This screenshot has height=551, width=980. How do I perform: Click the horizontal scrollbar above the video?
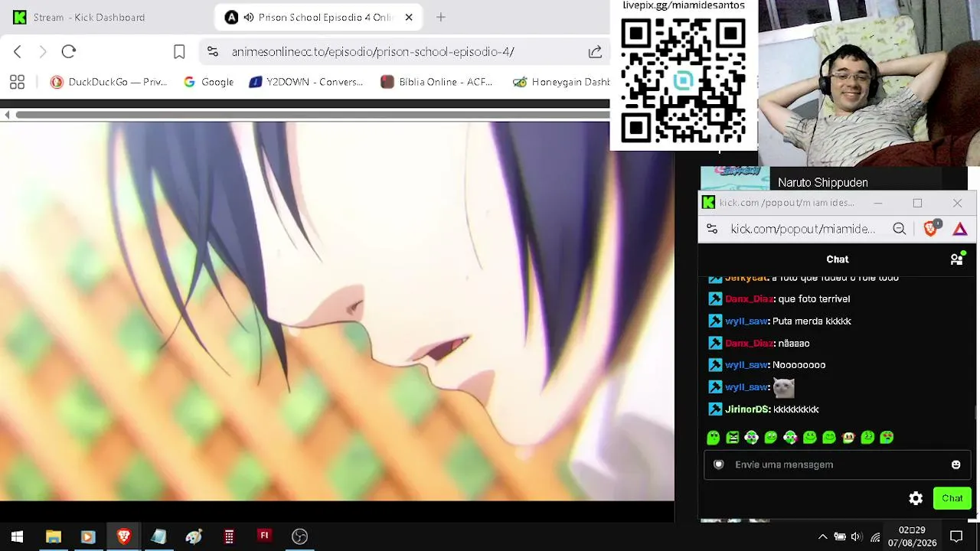click(312, 115)
